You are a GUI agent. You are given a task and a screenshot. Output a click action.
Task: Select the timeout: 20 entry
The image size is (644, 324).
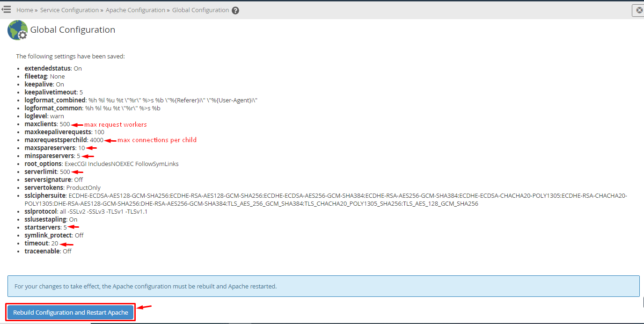(42, 243)
